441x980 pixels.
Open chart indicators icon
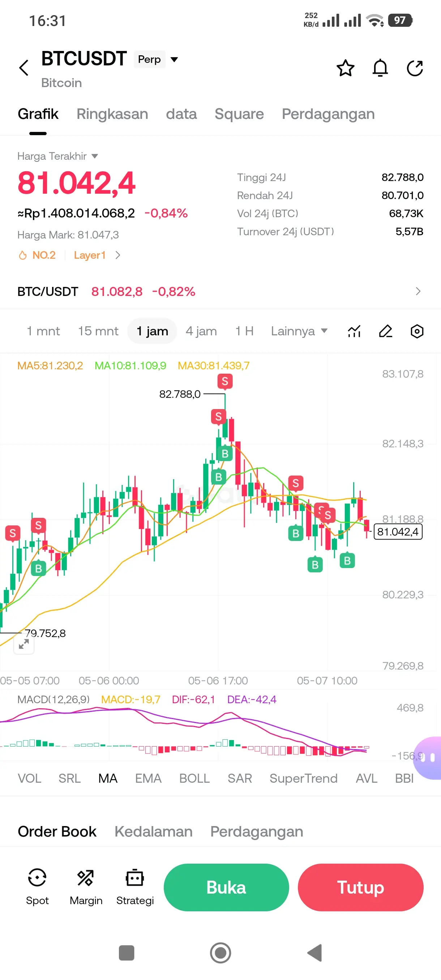point(354,331)
